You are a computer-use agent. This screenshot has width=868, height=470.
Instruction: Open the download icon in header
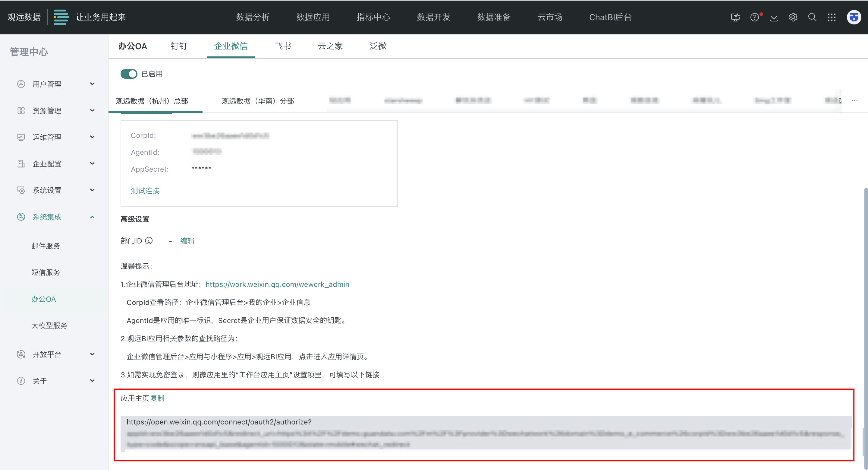(774, 17)
